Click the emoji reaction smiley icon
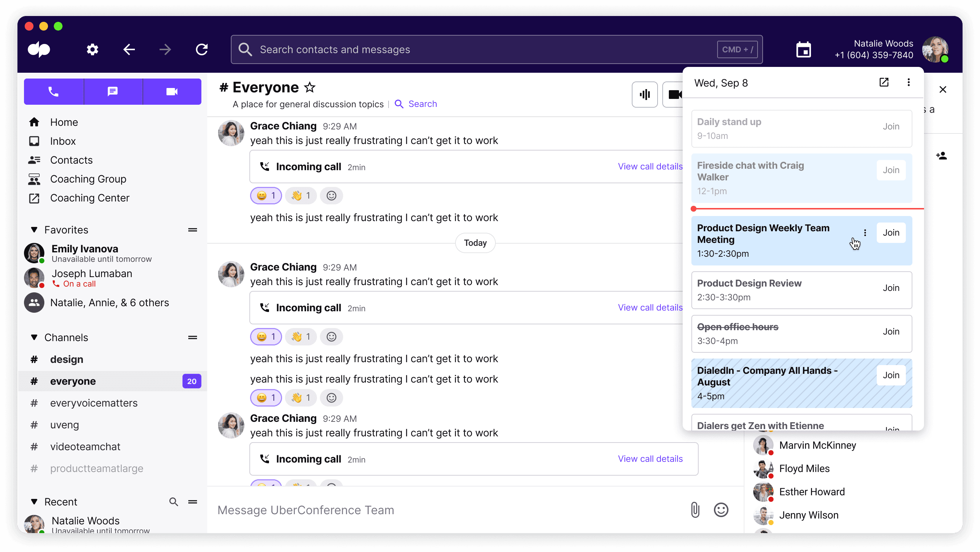Viewport: 980px width, 552px height. click(331, 195)
